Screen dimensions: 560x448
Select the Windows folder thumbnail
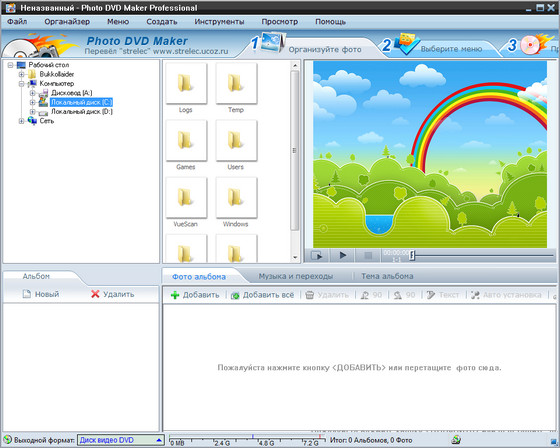point(236,198)
